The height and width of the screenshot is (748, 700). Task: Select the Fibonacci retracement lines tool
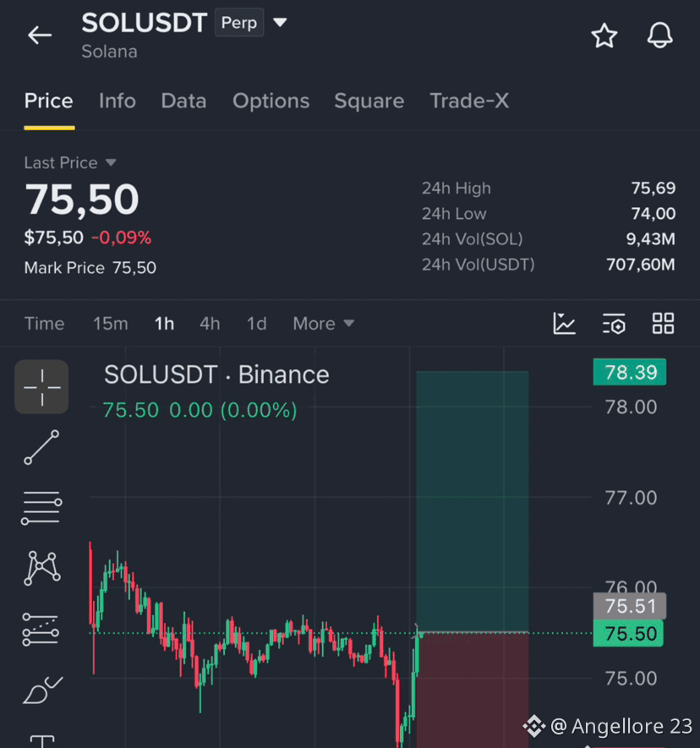(41, 630)
